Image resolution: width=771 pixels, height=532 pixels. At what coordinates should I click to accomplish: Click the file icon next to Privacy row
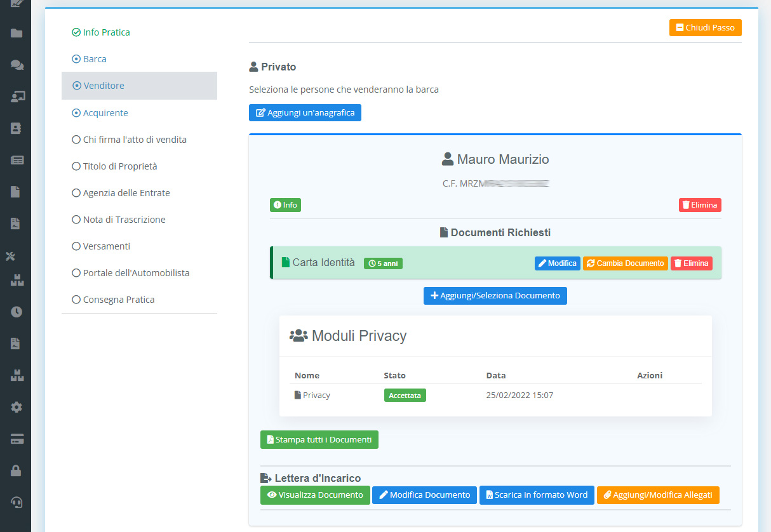[x=297, y=395]
